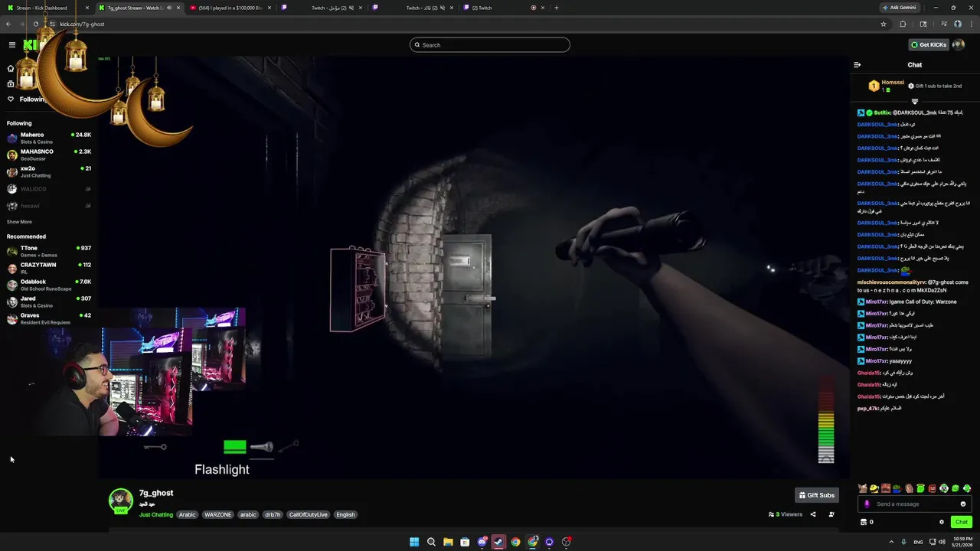Open Chrome extensions puzzle icon

tap(903, 24)
